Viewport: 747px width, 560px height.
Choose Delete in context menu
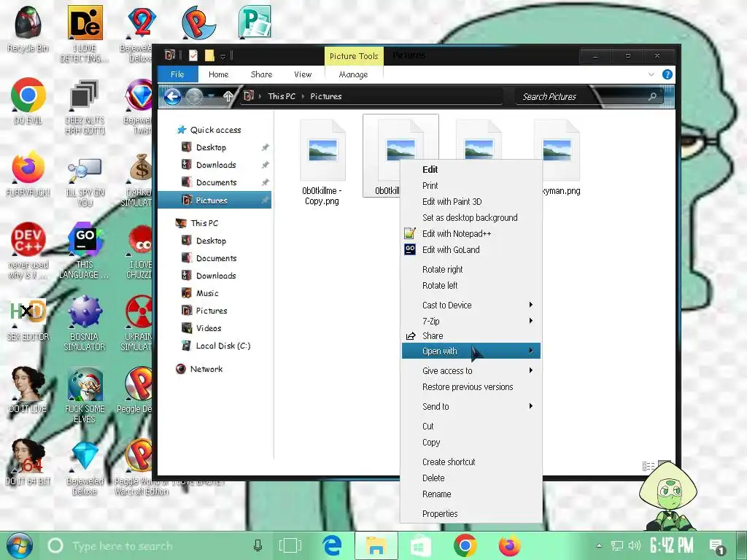[471, 478]
